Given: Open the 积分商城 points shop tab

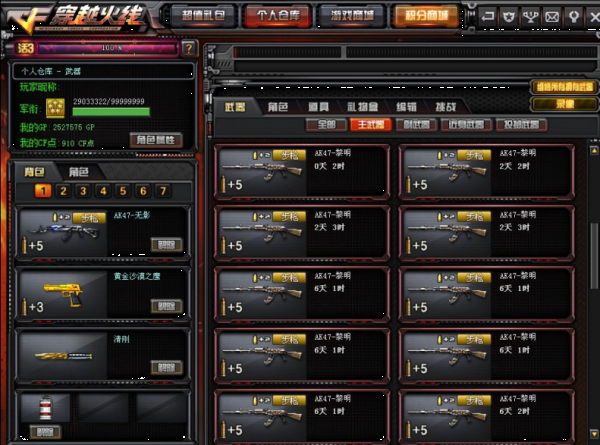Looking at the screenshot, I should (426, 16).
